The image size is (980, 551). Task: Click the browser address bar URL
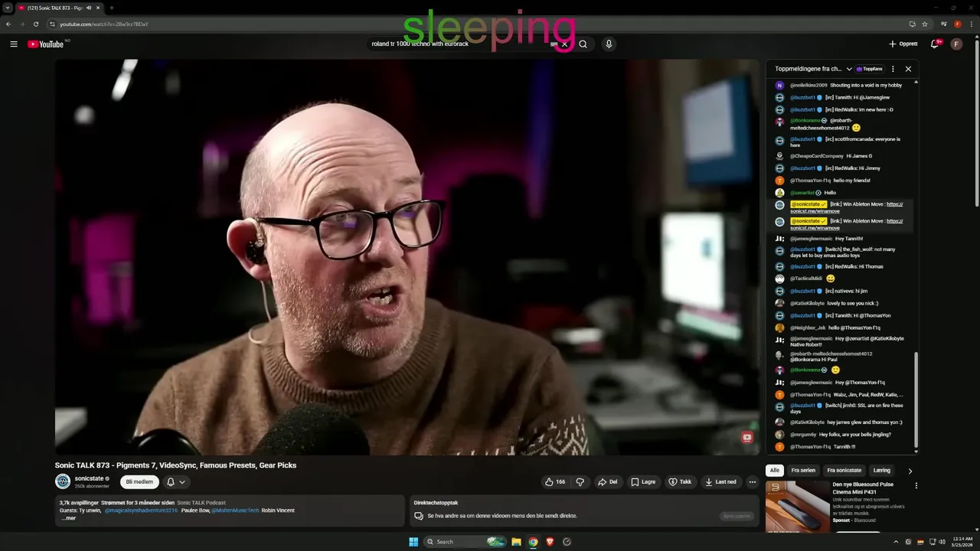coord(104,24)
